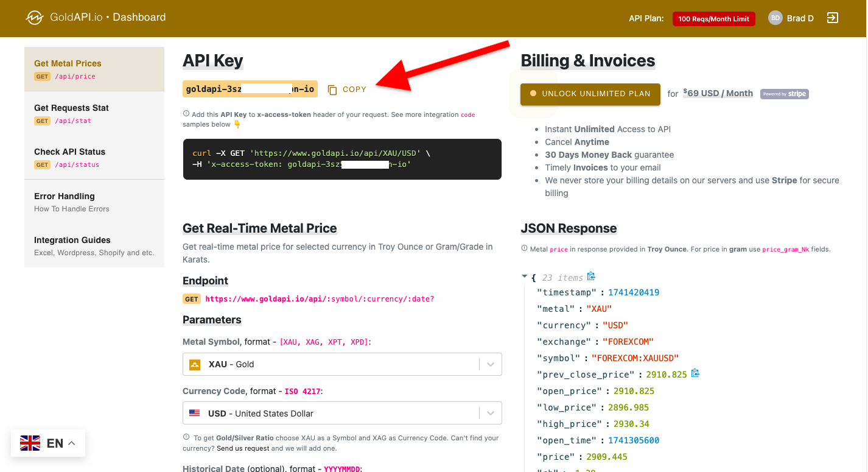Screen dimensions: 868x472
Task: Expand the EN language selector
Action: tap(71, 443)
